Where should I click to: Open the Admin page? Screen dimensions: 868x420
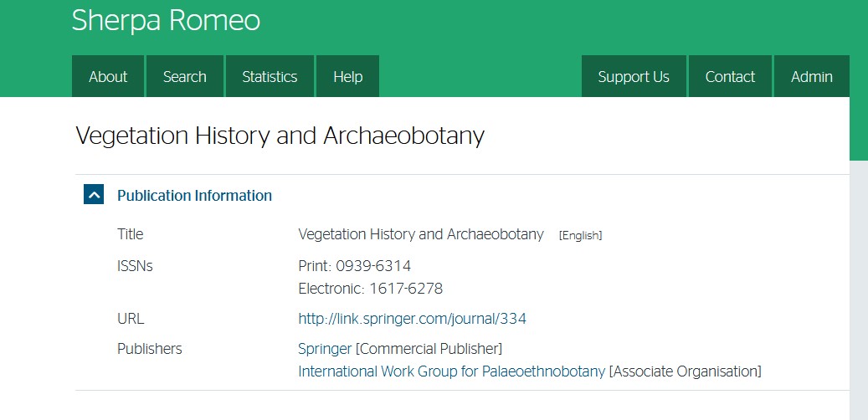click(812, 76)
